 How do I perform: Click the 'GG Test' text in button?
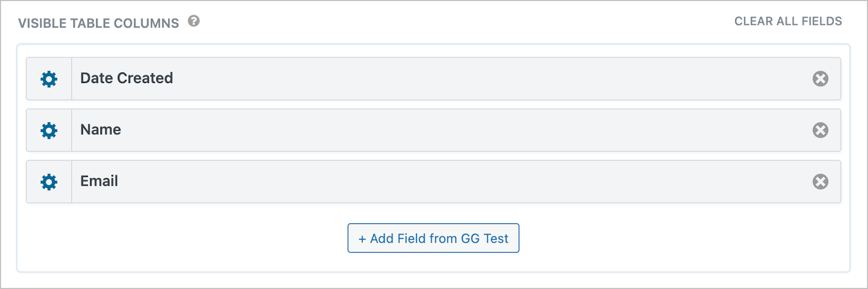484,238
